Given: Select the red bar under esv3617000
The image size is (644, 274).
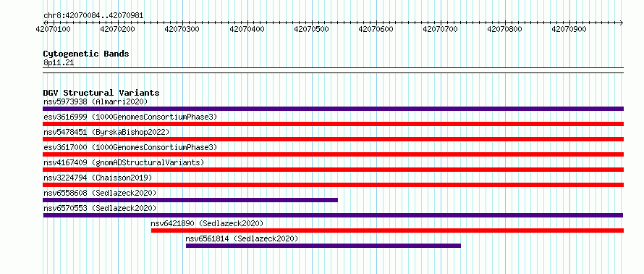Looking at the screenshot, I should [333, 154].
